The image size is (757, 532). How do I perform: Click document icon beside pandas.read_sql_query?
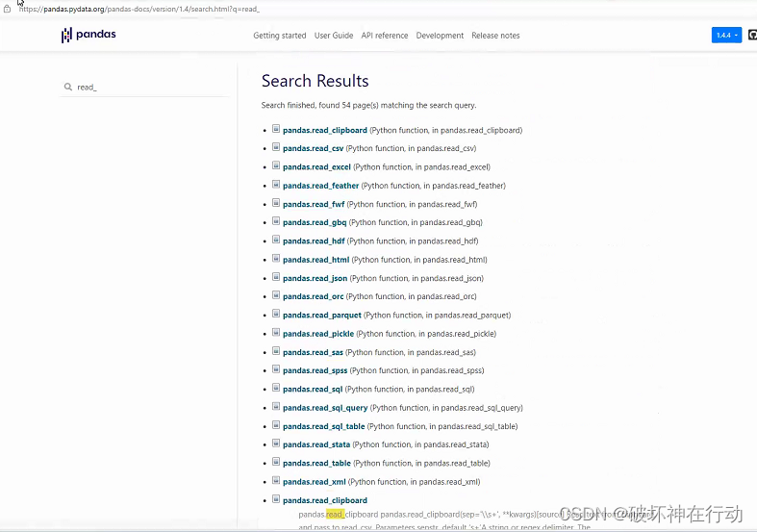point(276,406)
